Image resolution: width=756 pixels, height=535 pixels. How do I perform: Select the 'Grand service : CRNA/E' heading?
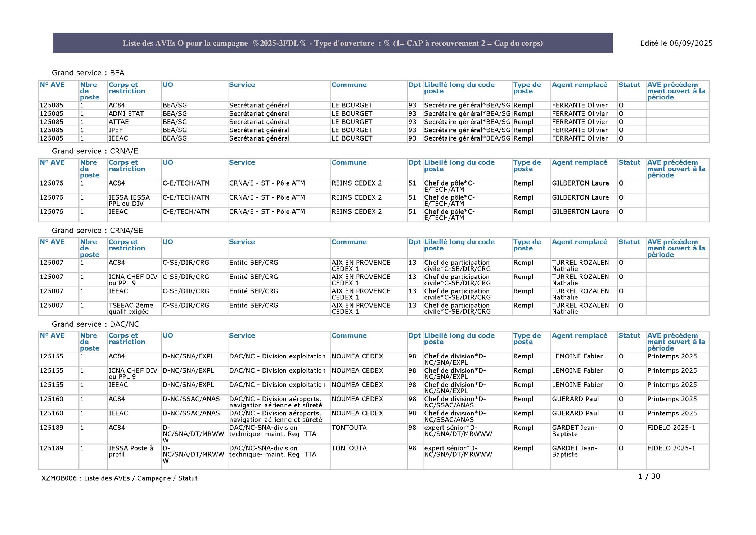point(95,151)
